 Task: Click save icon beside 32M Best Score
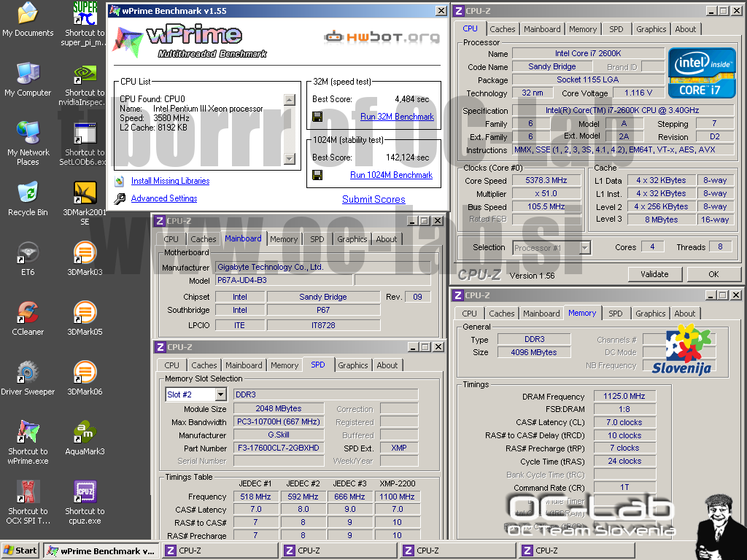click(x=317, y=117)
